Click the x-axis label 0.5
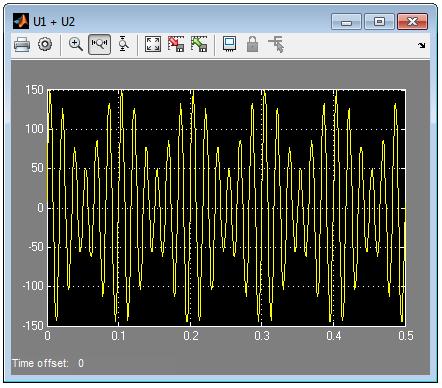The height and width of the screenshot is (388, 442). [x=406, y=336]
